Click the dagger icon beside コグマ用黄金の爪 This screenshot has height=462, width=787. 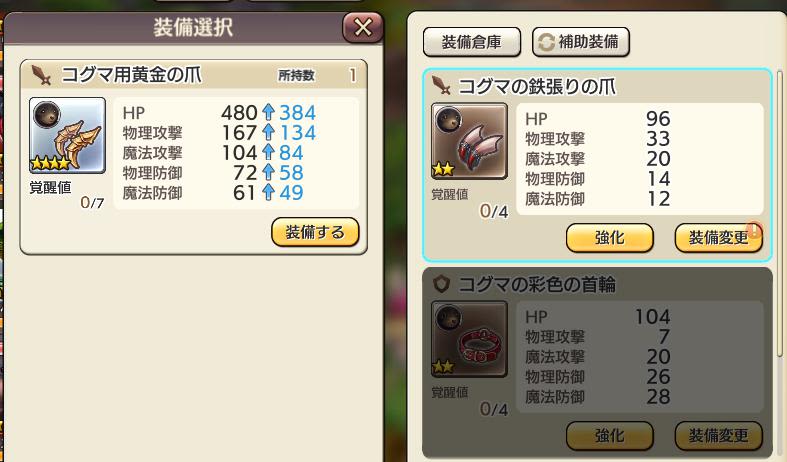pyautogui.click(x=42, y=75)
